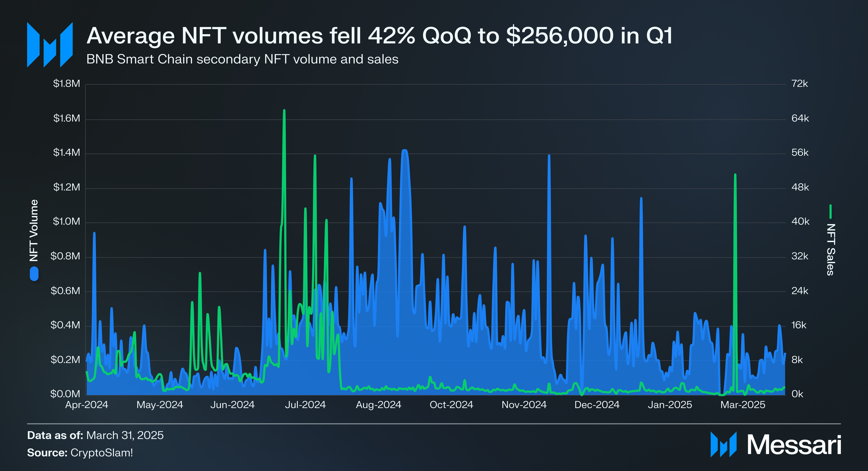Click the blue NFT Volume legend marker

pyautogui.click(x=34, y=274)
